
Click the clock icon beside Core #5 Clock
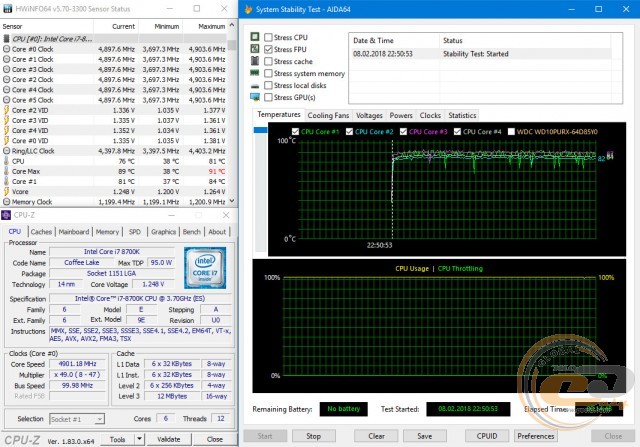click(x=7, y=100)
